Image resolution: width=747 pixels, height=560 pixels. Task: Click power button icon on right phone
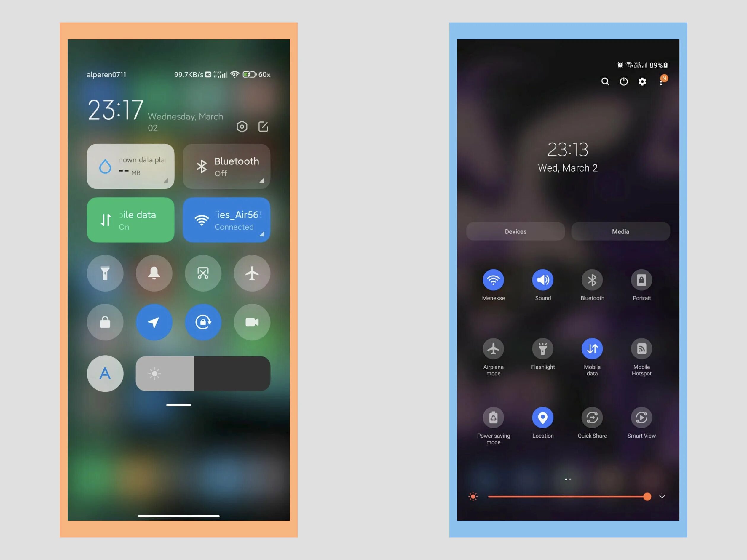tap(623, 81)
